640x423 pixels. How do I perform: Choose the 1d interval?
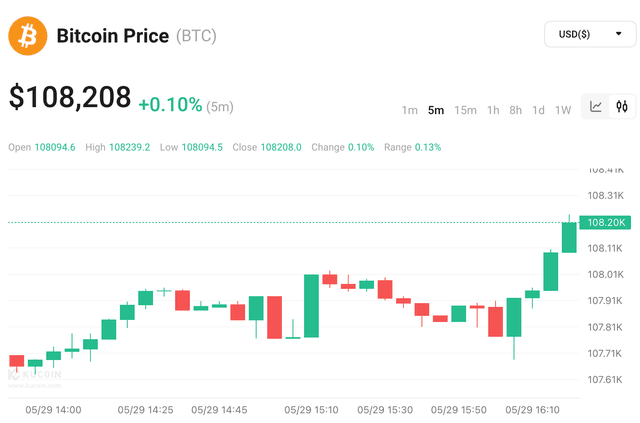pyautogui.click(x=538, y=110)
